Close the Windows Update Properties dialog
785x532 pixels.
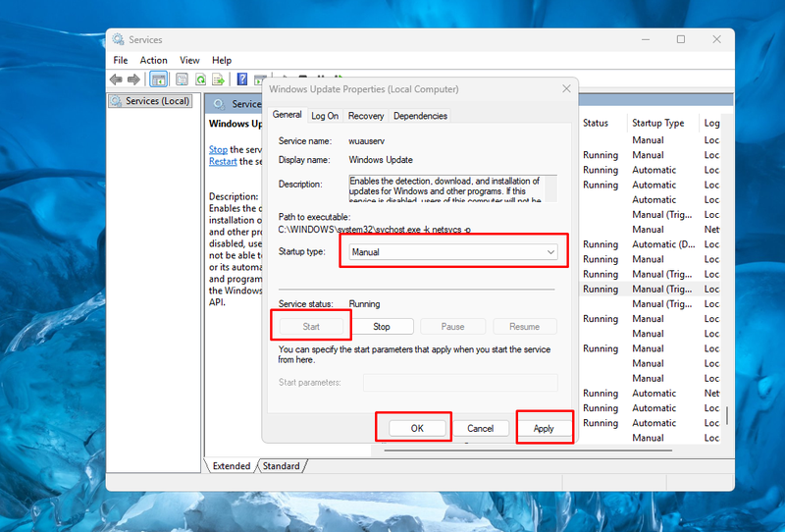[566, 88]
